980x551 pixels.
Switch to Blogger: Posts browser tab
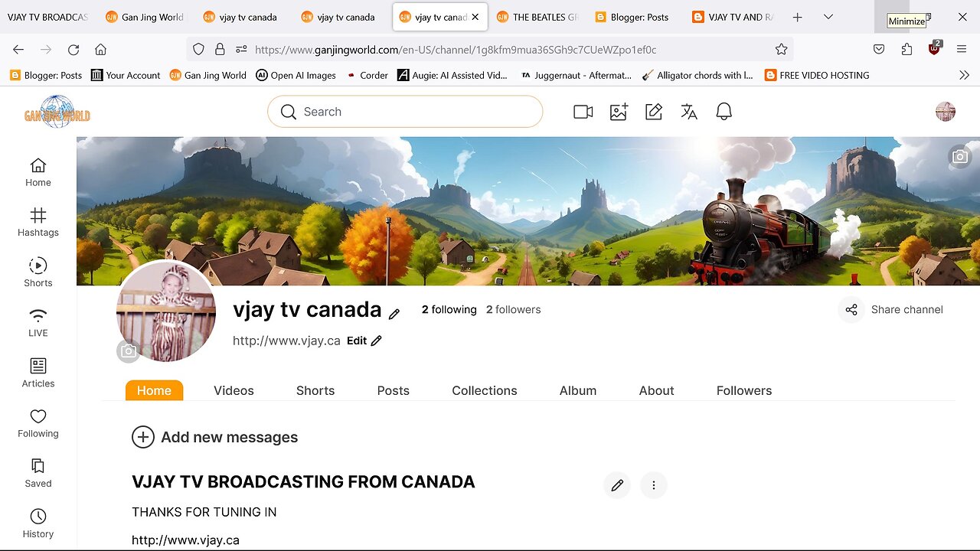point(632,17)
